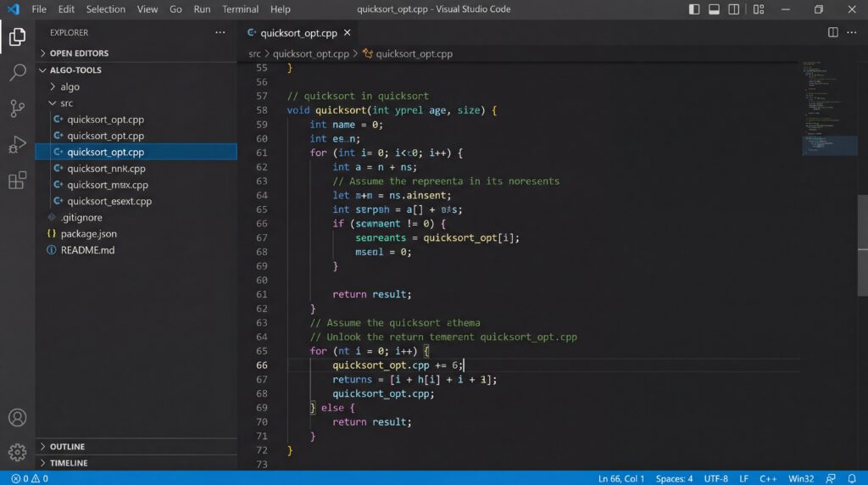Close the quicksort_opt.cpp tab
The width and height of the screenshot is (868, 485).
coord(347,33)
